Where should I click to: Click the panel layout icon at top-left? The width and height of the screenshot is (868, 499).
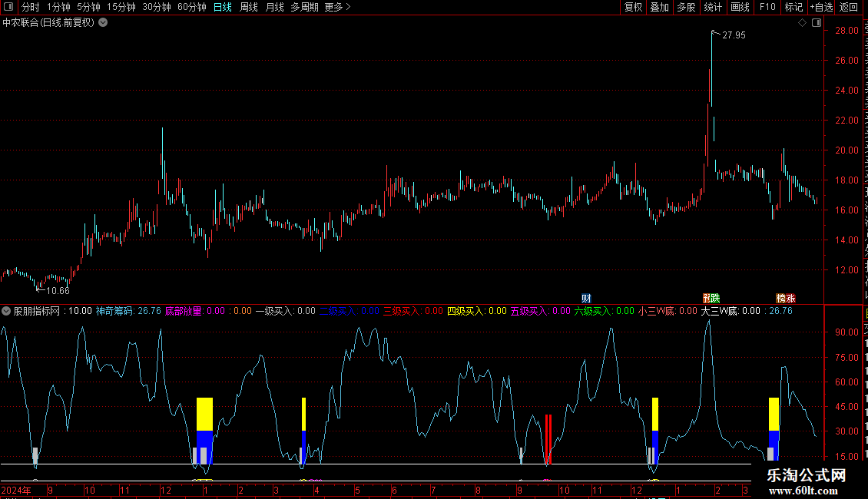(x=8, y=7)
